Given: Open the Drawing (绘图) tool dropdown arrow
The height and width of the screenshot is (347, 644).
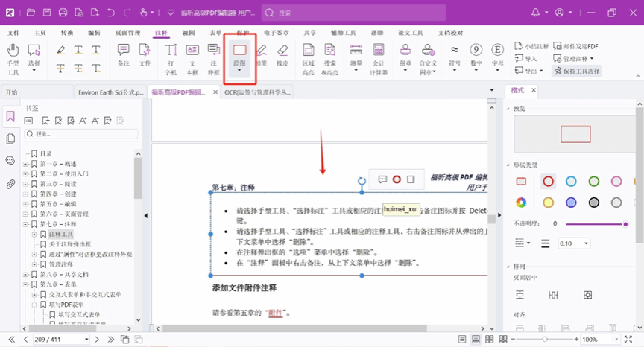Looking at the screenshot, I should (x=239, y=71).
